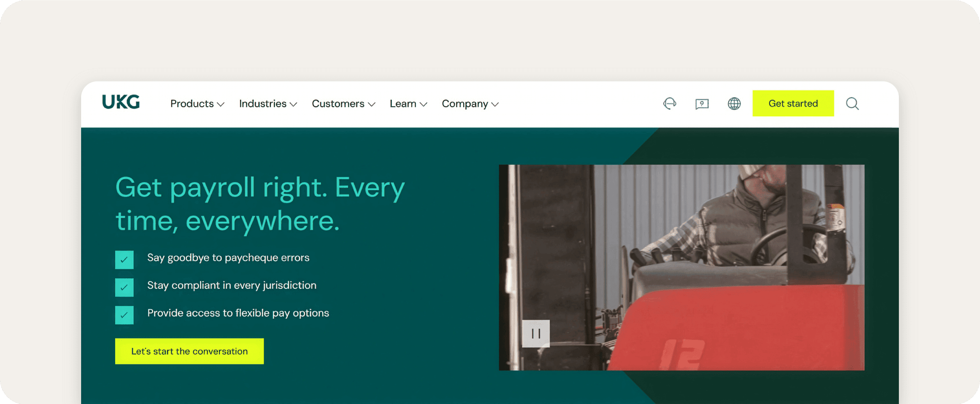The height and width of the screenshot is (404, 980).
Task: Click Let's start the conversation button
Action: pyautogui.click(x=189, y=351)
